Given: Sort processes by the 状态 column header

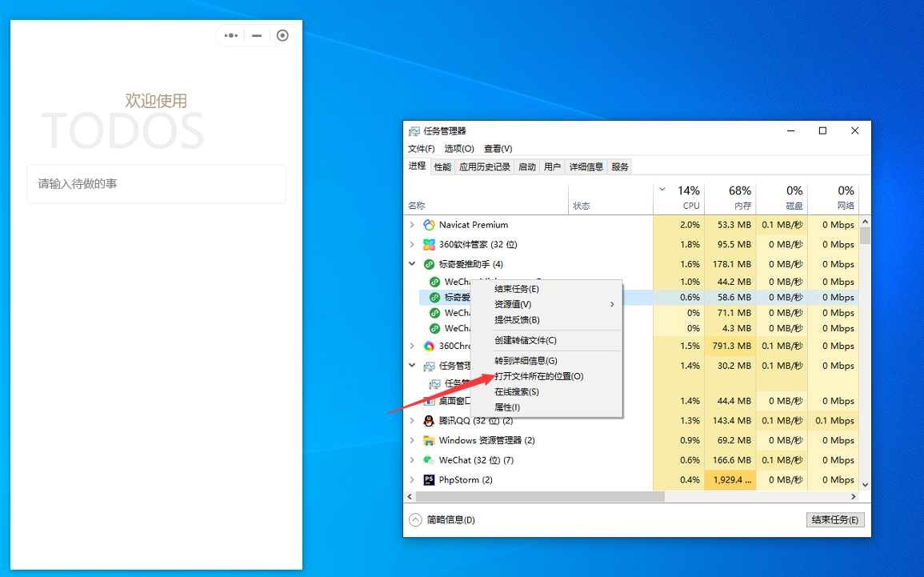Looking at the screenshot, I should pos(610,198).
